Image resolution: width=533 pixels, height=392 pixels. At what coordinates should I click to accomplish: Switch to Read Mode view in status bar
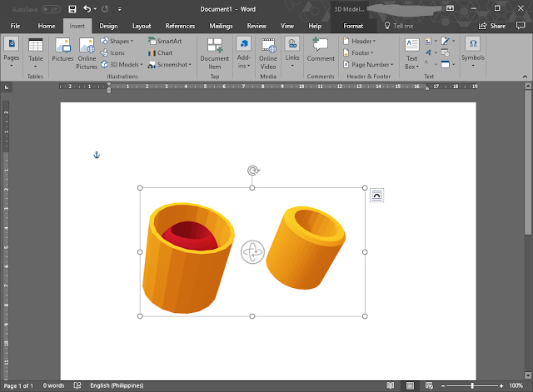[390, 385]
